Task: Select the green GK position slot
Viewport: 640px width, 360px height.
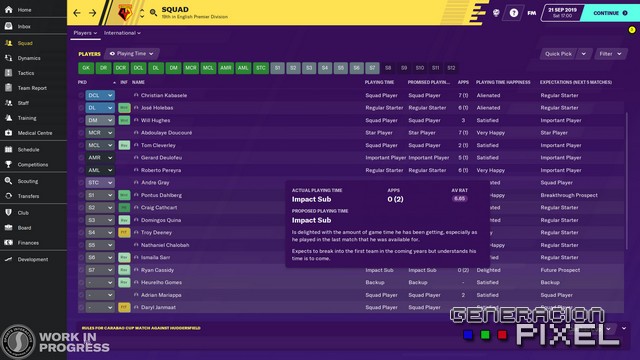Action: pyautogui.click(x=86, y=68)
